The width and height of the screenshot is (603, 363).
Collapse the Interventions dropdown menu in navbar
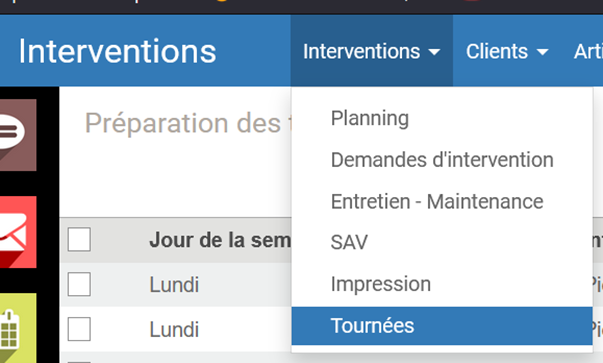[x=371, y=51]
